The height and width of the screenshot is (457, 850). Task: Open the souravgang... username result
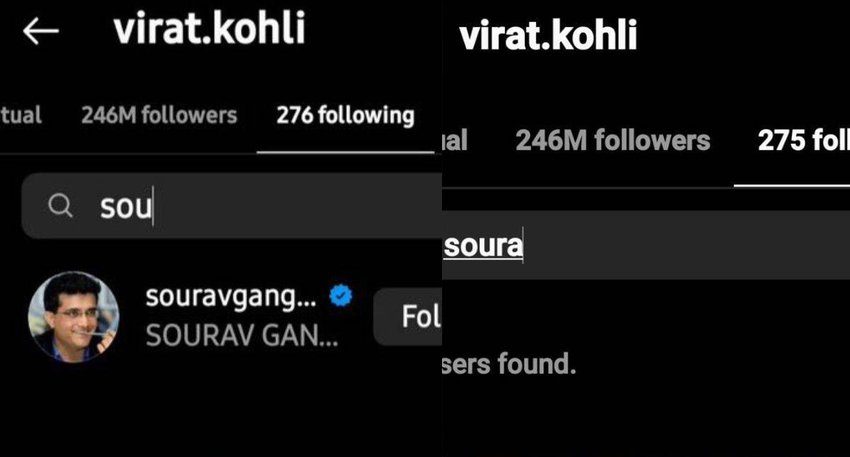[x=231, y=297]
